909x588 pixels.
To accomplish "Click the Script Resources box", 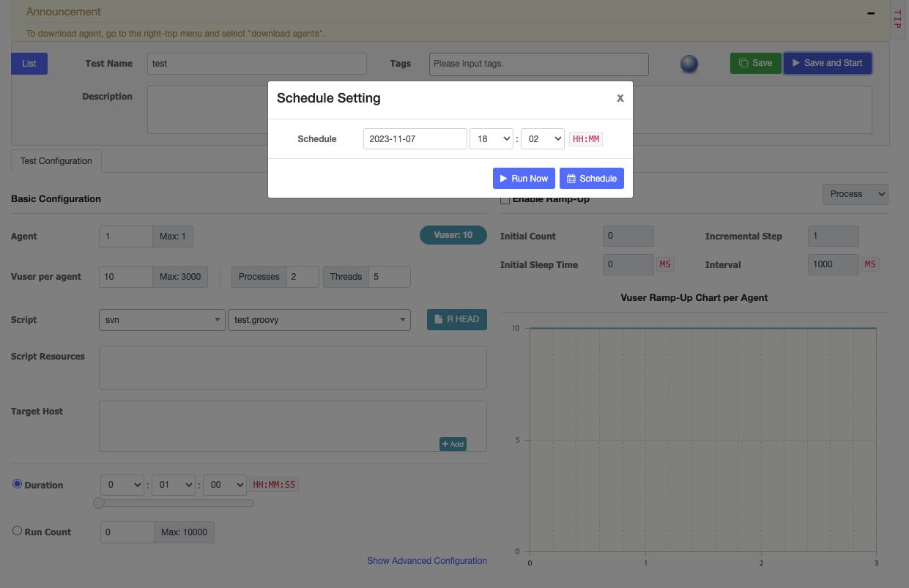I will click(293, 368).
